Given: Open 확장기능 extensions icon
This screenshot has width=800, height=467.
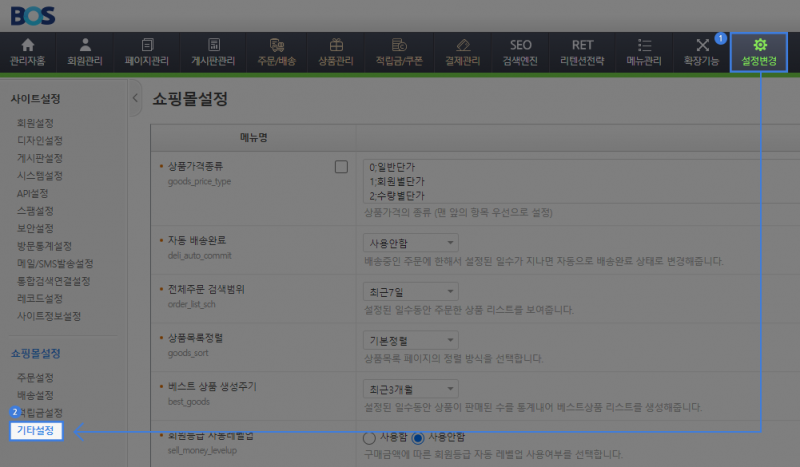Looking at the screenshot, I should click(702, 46).
